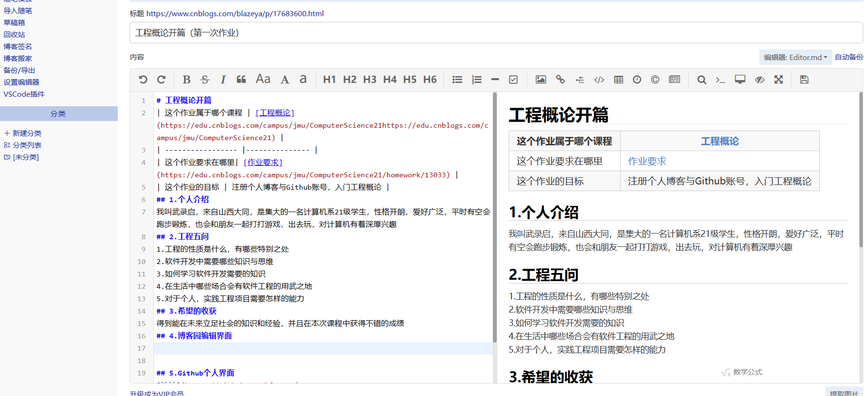Insert a hyperlink with the chain icon

tap(561, 80)
